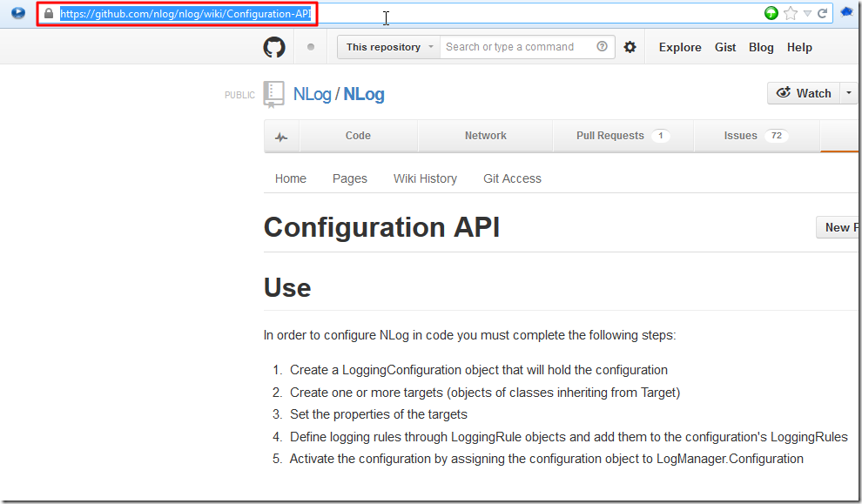862x504 pixels.
Task: Open the bold NLog repository name link
Action: [364, 94]
